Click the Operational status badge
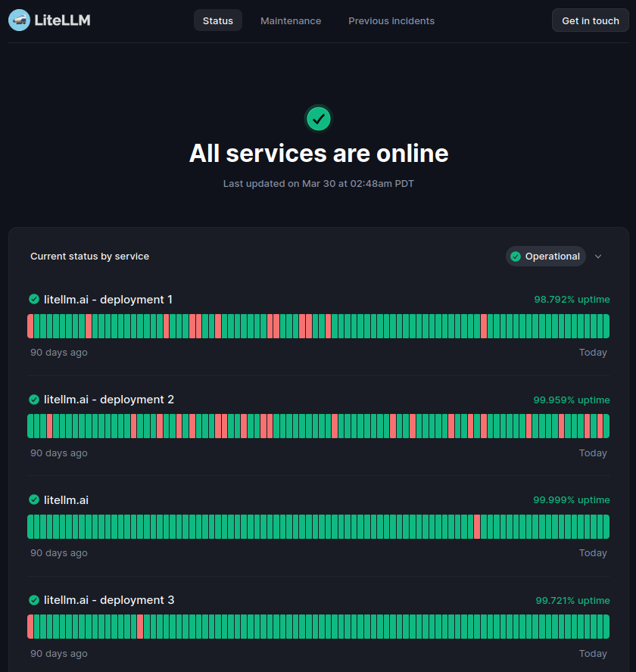 [x=546, y=257]
